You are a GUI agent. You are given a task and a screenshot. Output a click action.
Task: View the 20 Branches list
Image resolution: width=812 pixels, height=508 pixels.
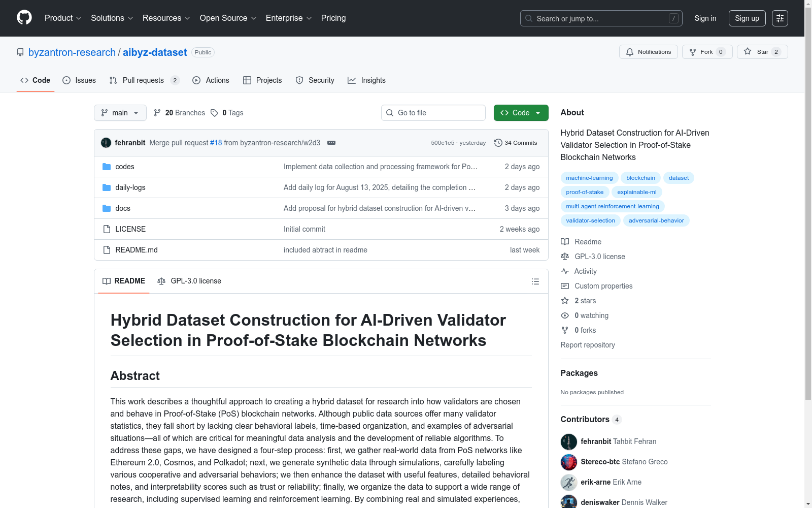point(180,113)
